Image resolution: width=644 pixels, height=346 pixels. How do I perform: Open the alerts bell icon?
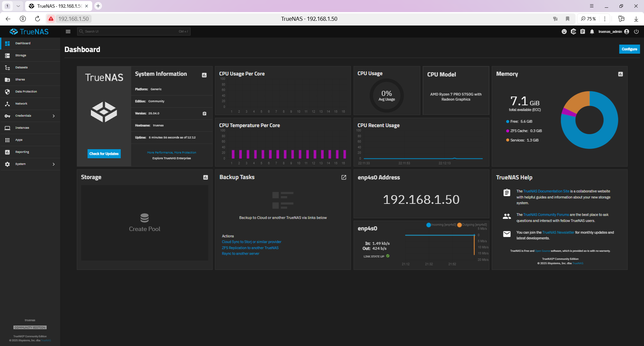tap(592, 32)
